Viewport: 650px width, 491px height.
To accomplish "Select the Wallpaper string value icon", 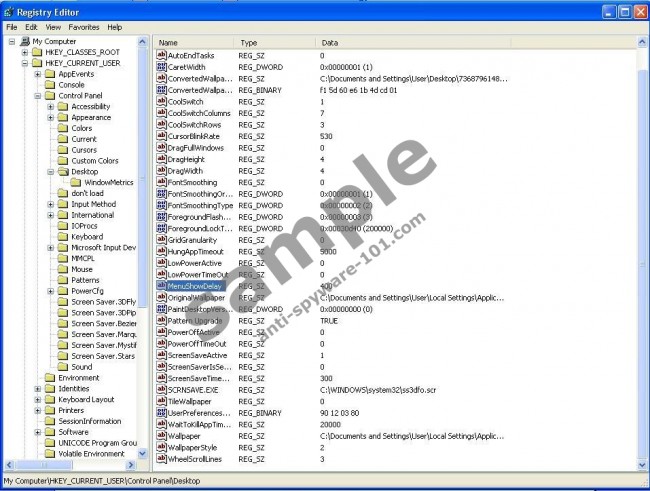I will [x=160, y=436].
